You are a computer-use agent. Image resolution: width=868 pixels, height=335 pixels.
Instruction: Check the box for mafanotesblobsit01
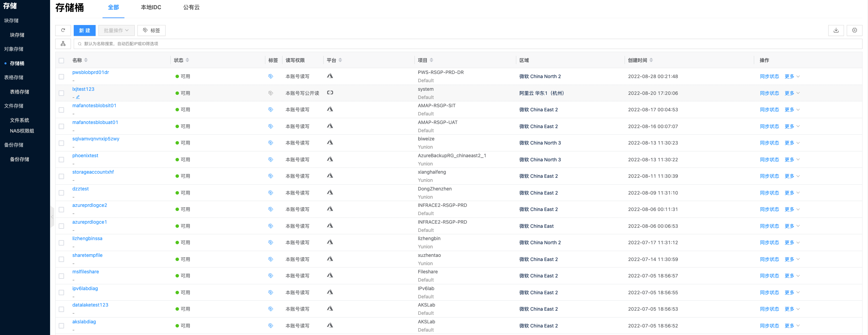tap(61, 110)
